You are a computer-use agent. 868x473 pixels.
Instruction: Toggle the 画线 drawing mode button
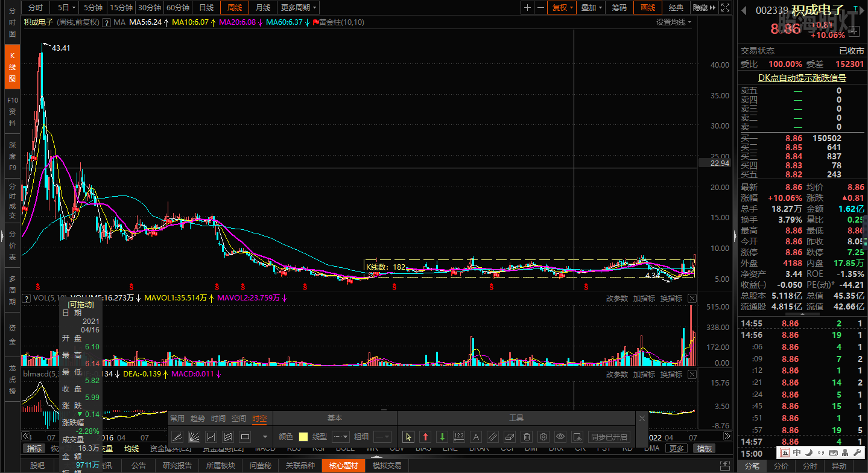(x=648, y=8)
